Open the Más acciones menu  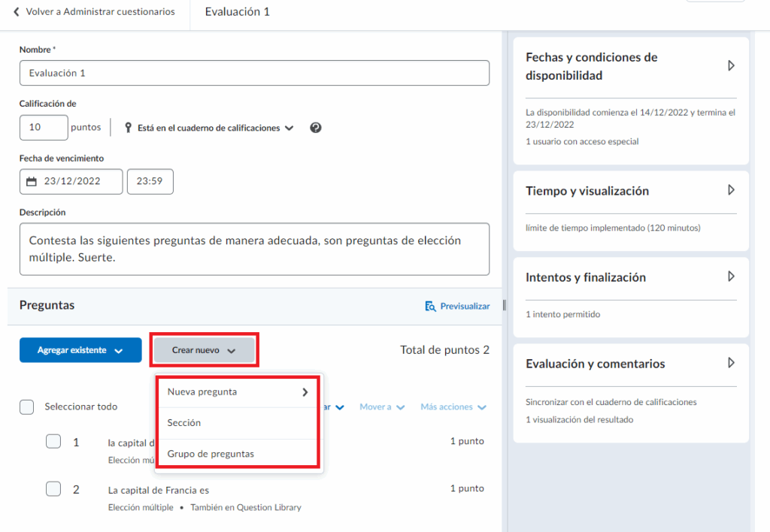pyautogui.click(x=453, y=407)
